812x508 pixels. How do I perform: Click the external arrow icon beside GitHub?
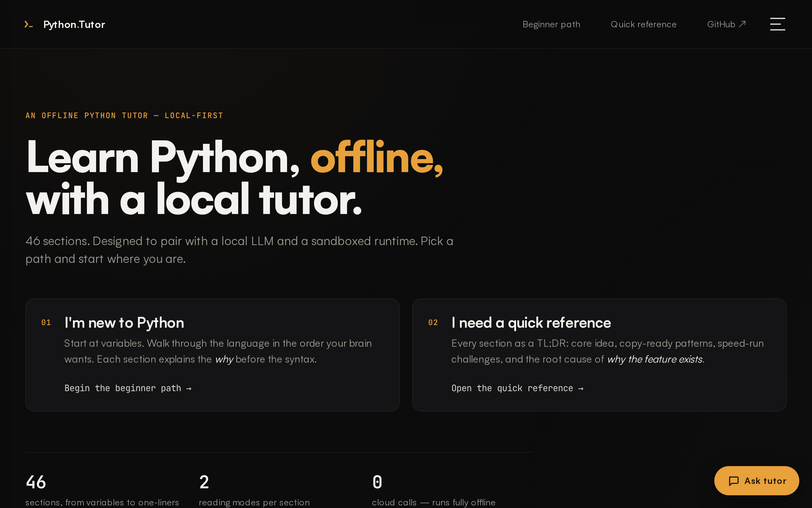tap(742, 24)
